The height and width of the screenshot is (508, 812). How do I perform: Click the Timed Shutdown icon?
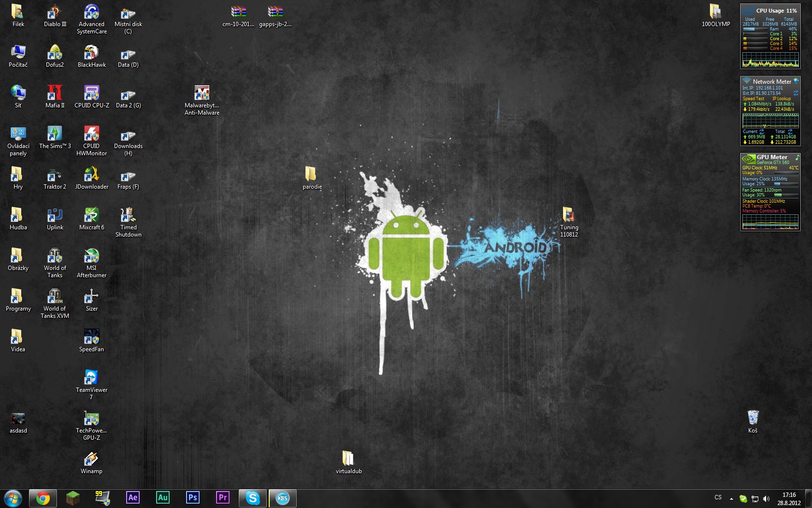129,223
